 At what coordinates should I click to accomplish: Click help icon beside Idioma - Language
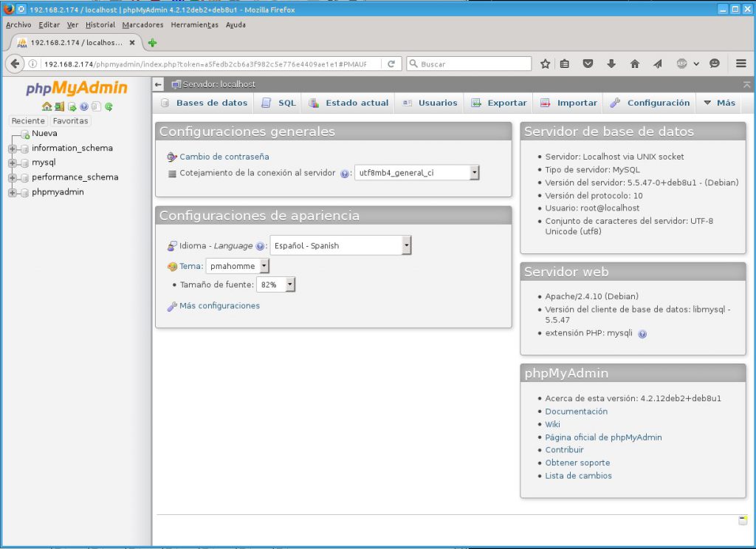pos(261,246)
